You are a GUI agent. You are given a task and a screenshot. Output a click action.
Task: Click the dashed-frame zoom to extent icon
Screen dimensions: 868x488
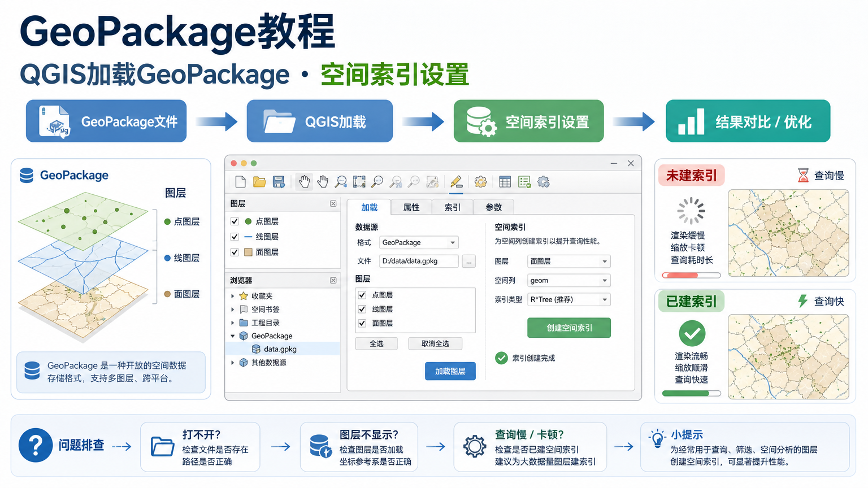point(359,182)
